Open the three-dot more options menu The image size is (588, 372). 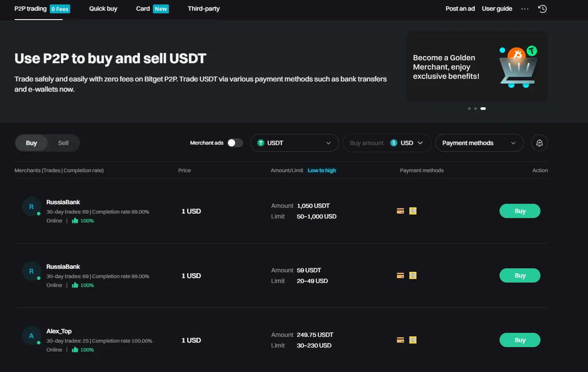(x=525, y=9)
